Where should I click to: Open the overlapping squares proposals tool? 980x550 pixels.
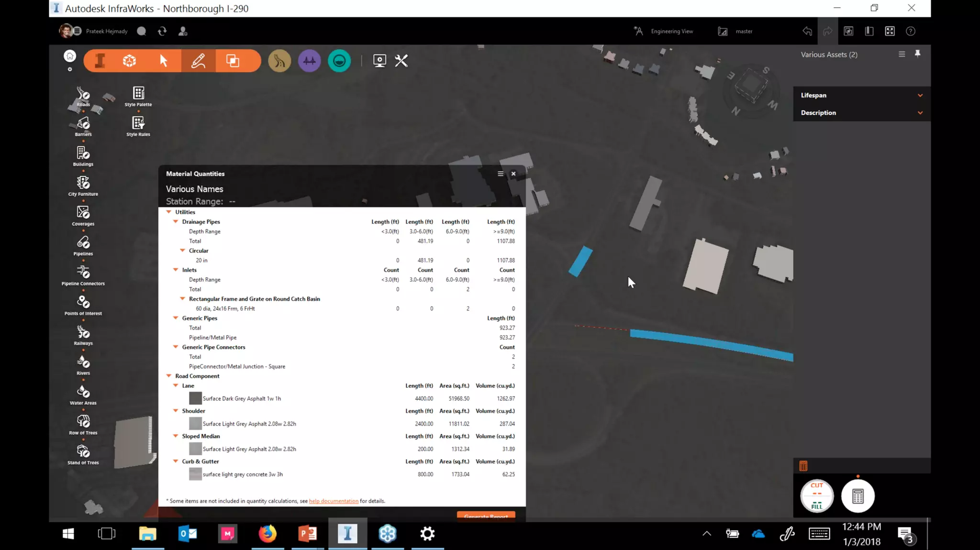[233, 61]
